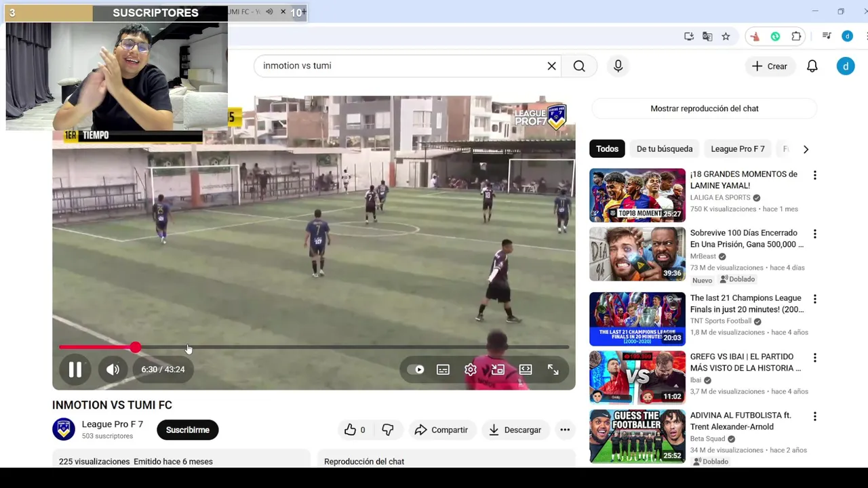Screen dimensions: 868x488
Task: Open options for Lamine Yamal video
Action: [x=814, y=176]
